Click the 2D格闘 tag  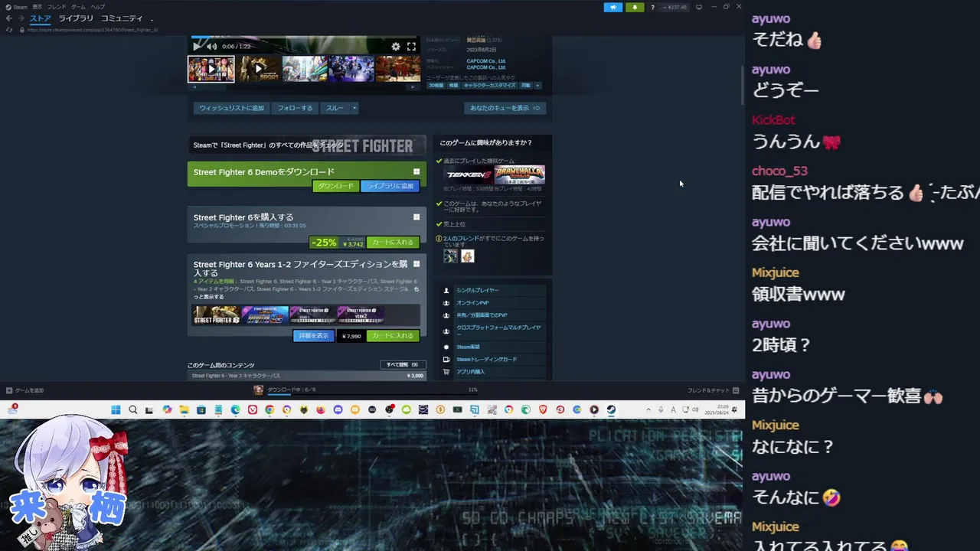click(x=436, y=86)
